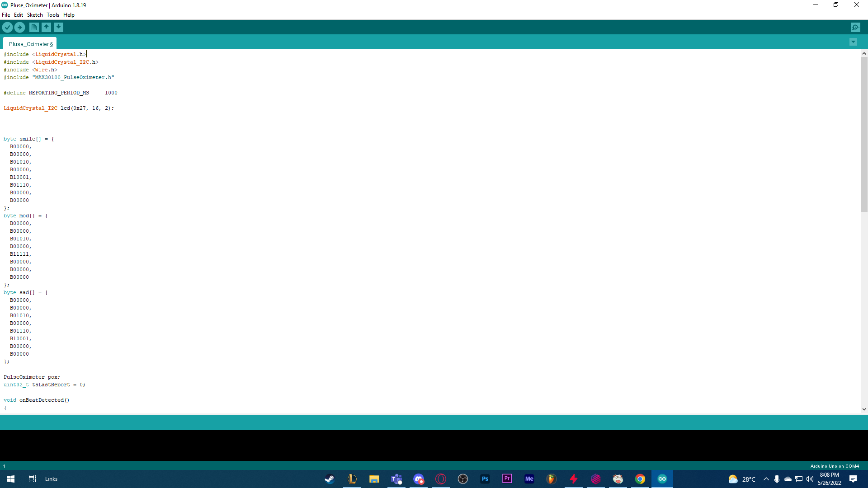This screenshot has height=488, width=868.
Task: Open the Serial Monitor icon
Action: point(855,28)
